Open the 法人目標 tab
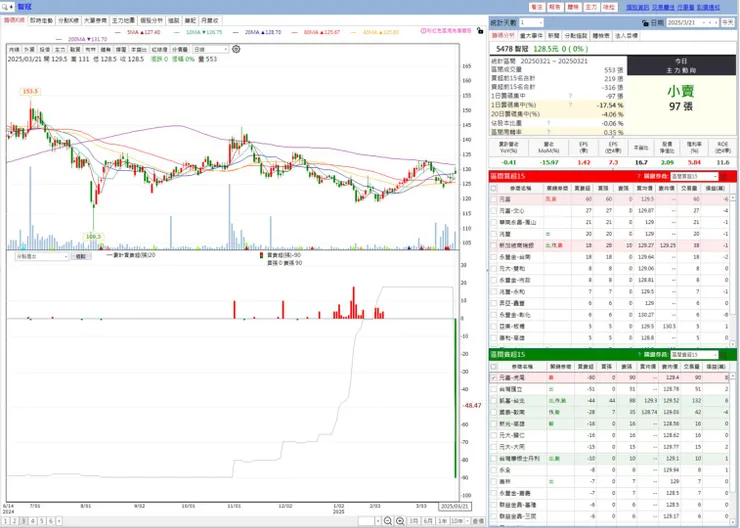Image resolution: width=740 pixels, height=528 pixels. point(626,36)
